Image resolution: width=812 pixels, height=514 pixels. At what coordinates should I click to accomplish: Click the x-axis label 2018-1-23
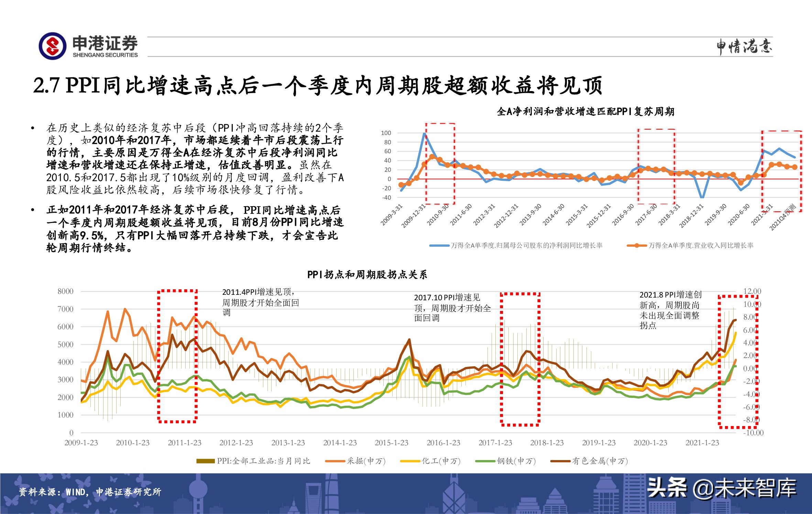547,443
